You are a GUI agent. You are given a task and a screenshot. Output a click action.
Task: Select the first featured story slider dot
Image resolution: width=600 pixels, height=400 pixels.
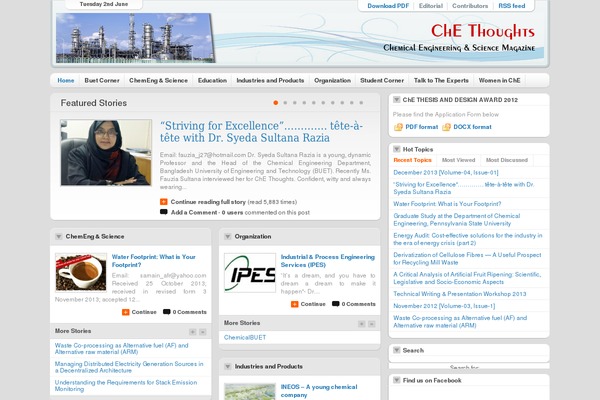tap(276, 103)
